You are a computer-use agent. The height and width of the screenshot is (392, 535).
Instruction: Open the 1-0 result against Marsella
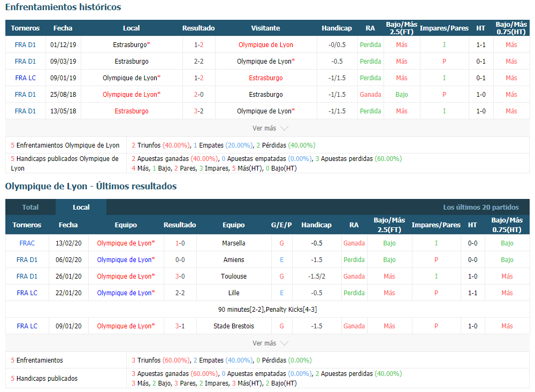180,243
